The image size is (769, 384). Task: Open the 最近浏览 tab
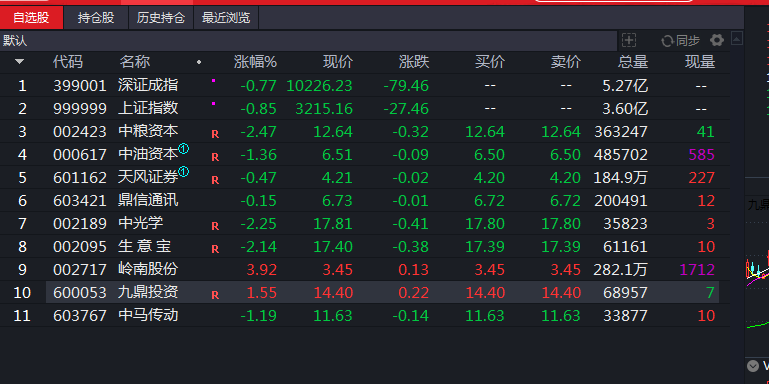tap(226, 18)
